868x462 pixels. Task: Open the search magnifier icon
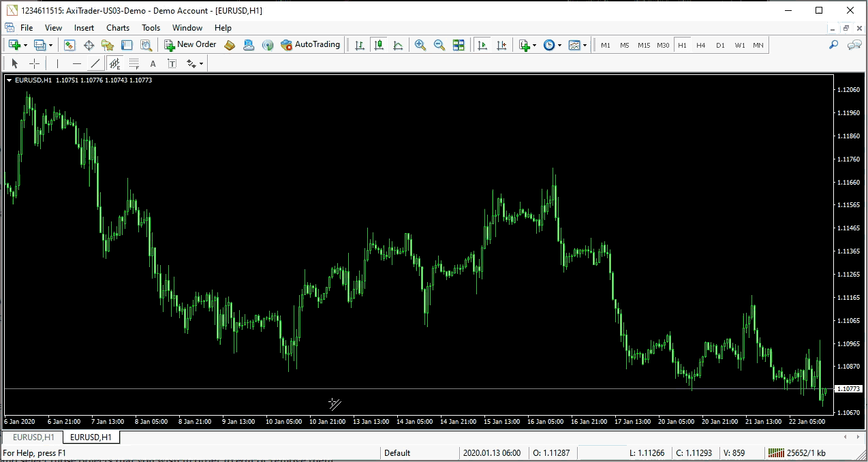click(833, 45)
